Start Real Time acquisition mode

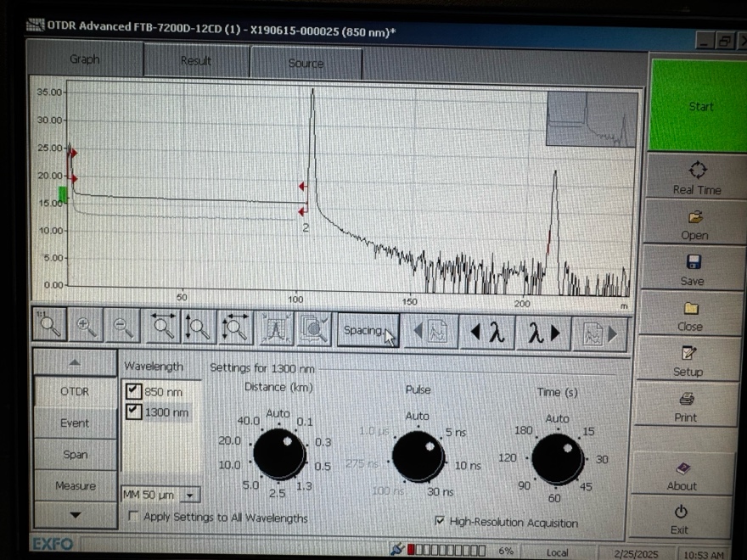click(697, 176)
